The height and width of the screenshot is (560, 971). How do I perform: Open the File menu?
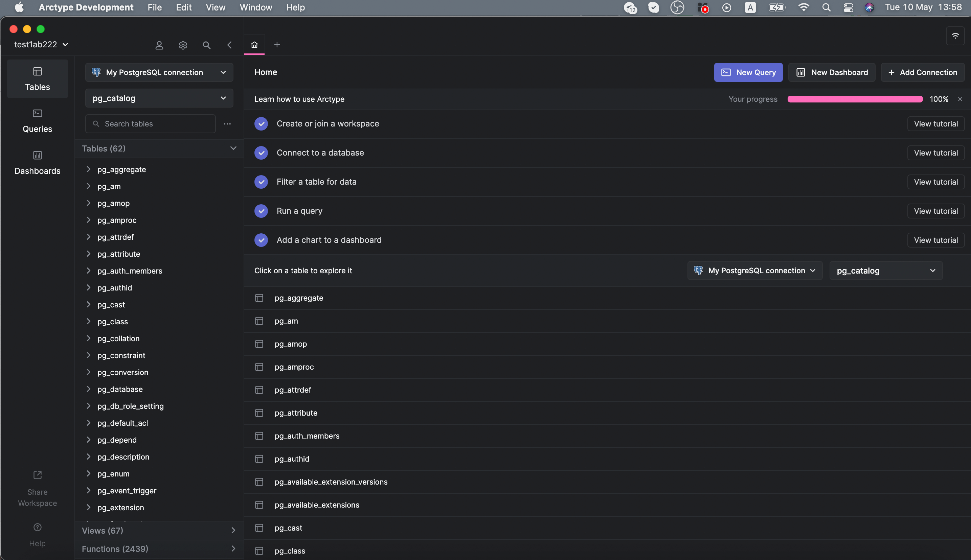click(155, 7)
